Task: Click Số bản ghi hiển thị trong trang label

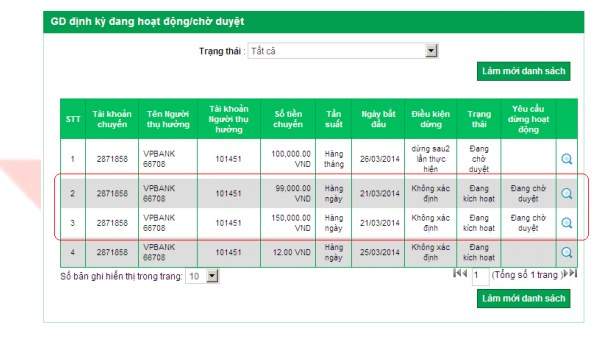Action: click(x=121, y=276)
